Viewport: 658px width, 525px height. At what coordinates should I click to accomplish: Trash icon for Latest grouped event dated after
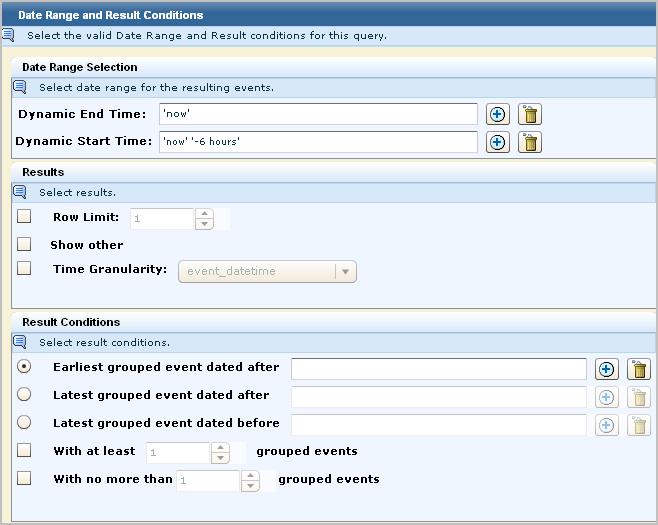(x=639, y=397)
